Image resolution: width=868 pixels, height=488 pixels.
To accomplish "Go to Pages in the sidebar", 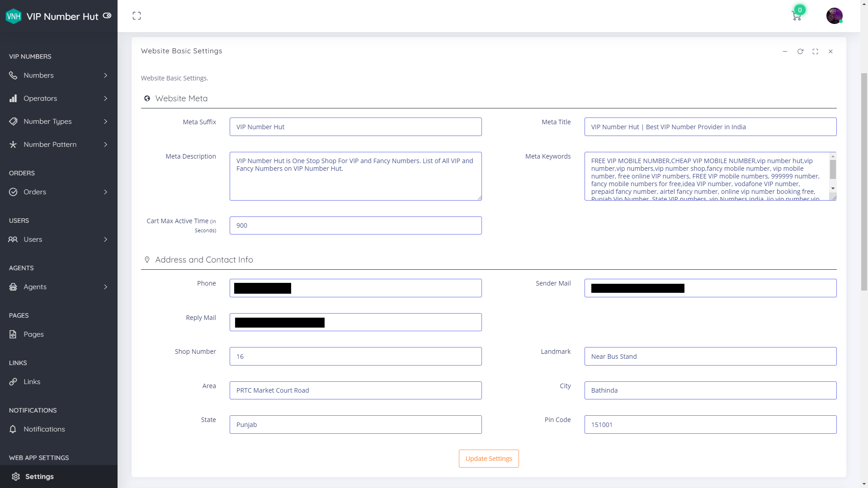I will (x=59, y=334).
